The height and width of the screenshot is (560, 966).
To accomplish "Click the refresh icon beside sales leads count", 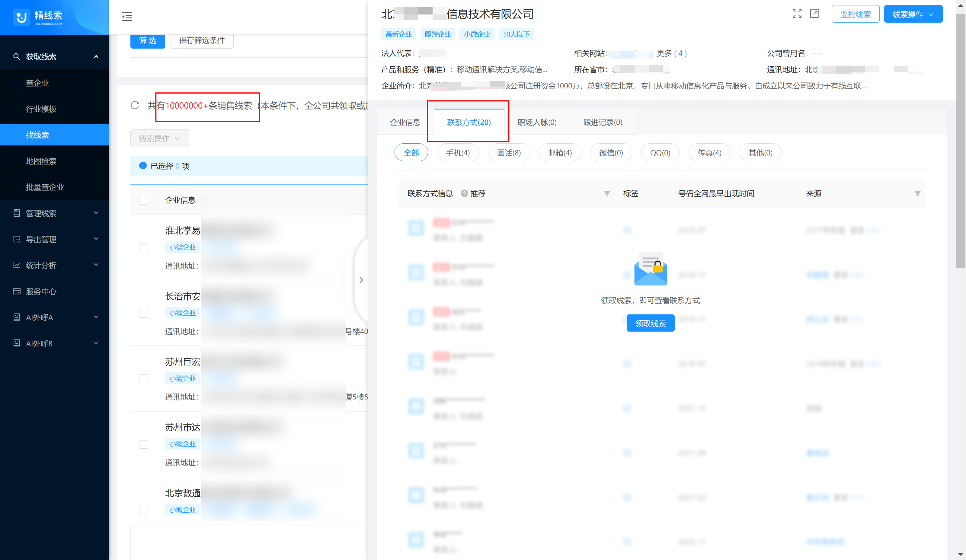I will click(x=135, y=105).
